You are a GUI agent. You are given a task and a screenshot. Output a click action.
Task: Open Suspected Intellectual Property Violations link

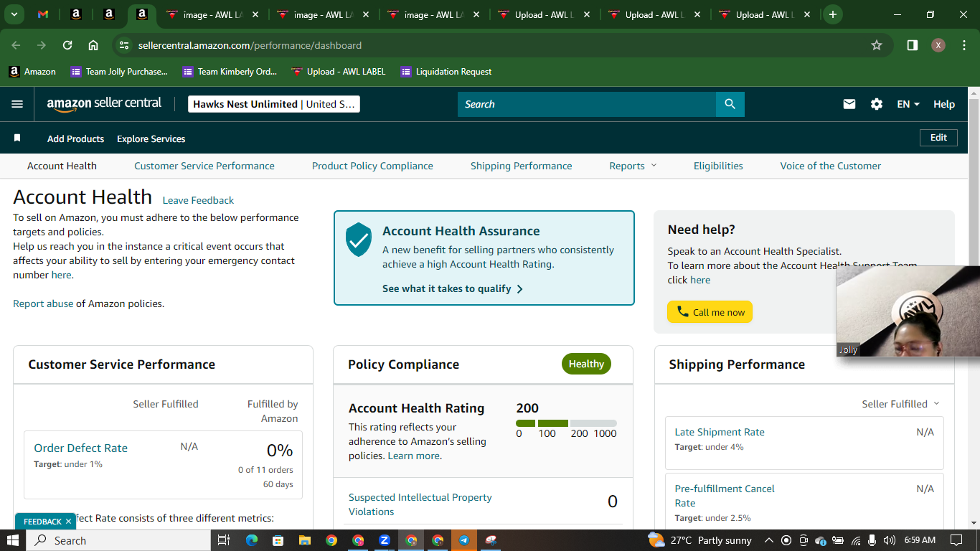(x=420, y=504)
